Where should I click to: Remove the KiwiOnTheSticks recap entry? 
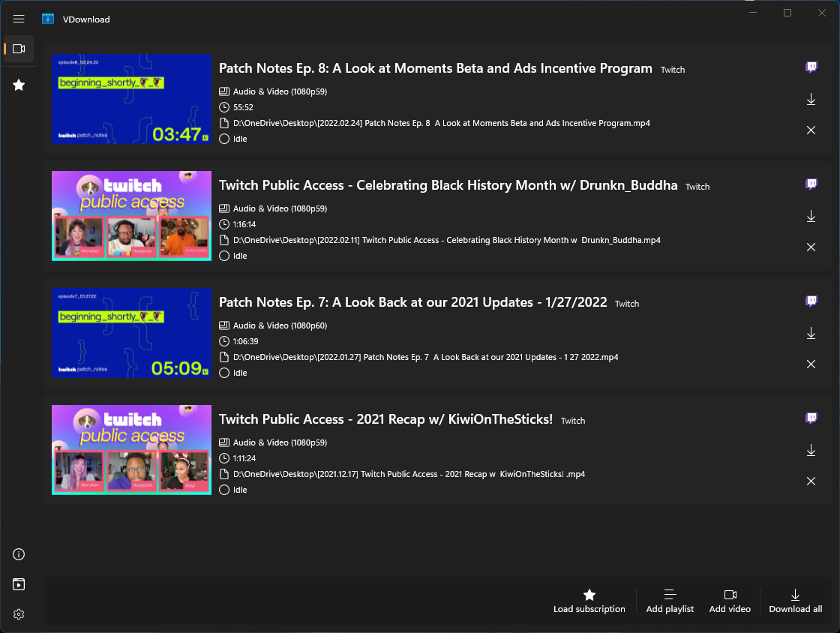click(x=811, y=481)
